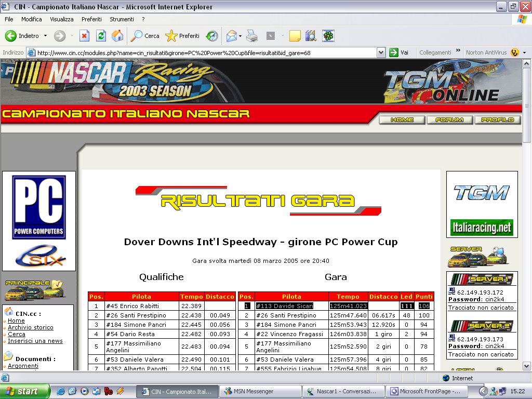This screenshot has width=532, height=399.
Task: Click the red PC quick launch icon
Action: 108,391
